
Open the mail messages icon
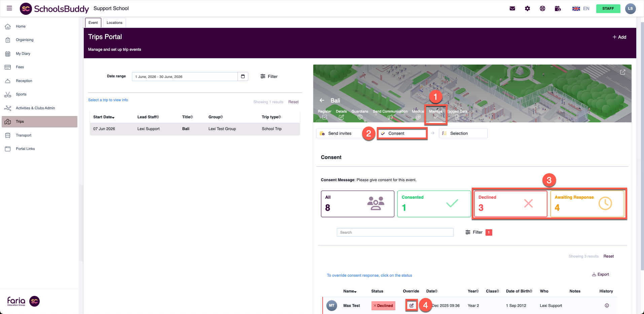pyautogui.click(x=512, y=9)
